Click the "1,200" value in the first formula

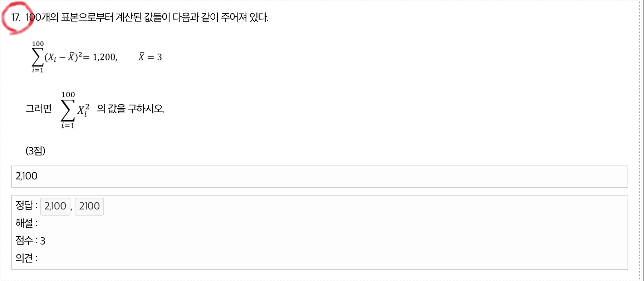(x=104, y=57)
